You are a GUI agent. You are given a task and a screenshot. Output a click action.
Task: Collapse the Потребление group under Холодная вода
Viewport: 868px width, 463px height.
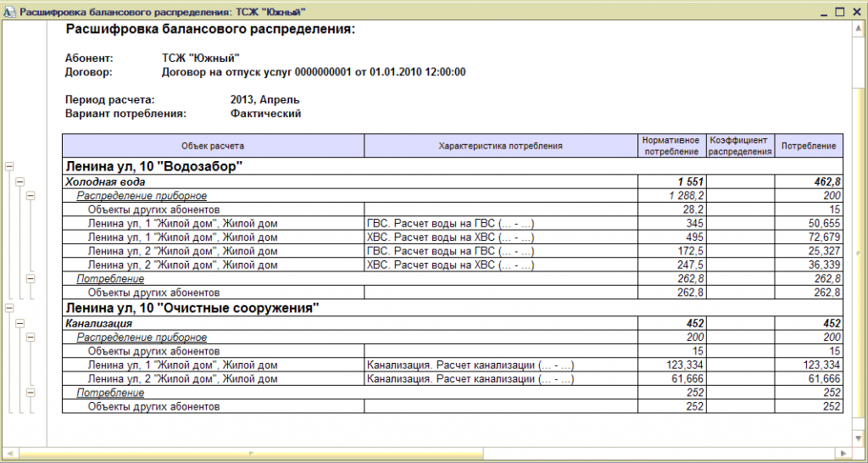31,279
